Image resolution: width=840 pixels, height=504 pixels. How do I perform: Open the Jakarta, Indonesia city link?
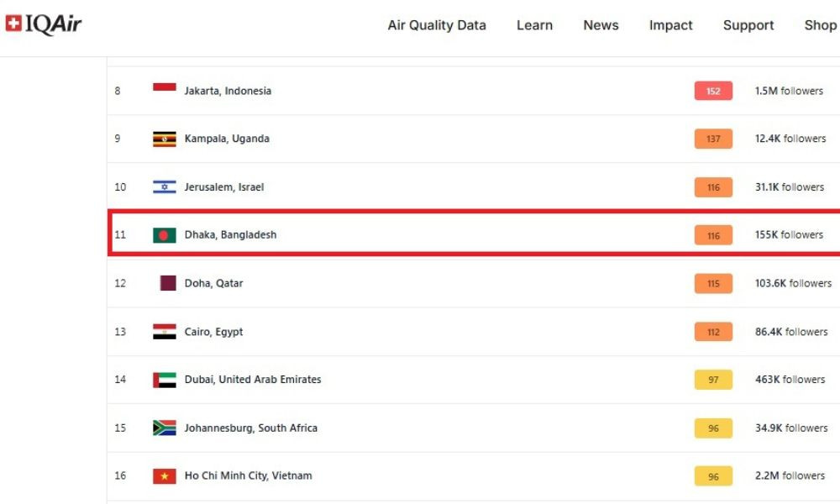pos(228,91)
